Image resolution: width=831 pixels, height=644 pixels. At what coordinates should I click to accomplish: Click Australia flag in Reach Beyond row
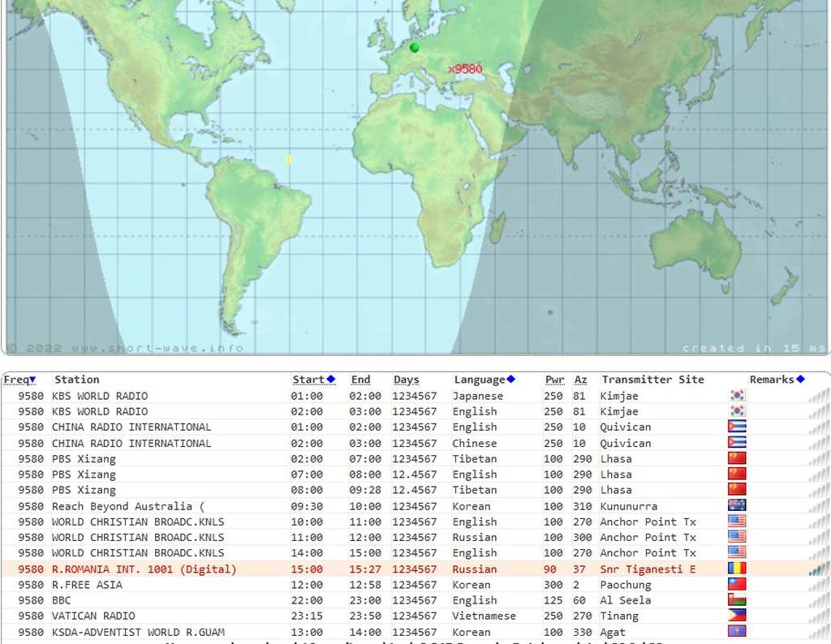point(737,505)
